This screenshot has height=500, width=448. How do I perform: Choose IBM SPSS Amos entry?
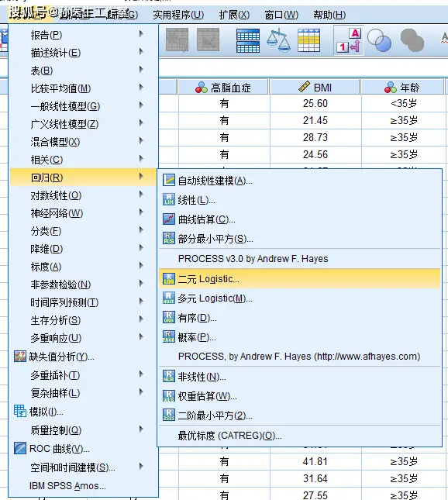(83, 486)
